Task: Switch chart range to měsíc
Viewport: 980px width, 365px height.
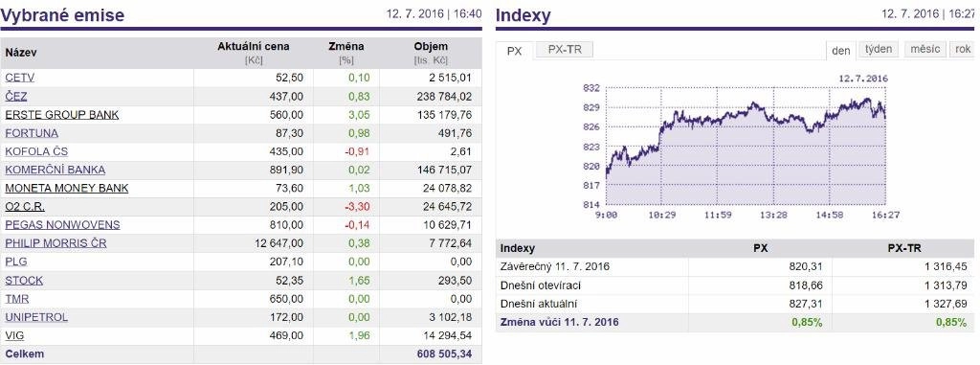Action: tap(925, 50)
